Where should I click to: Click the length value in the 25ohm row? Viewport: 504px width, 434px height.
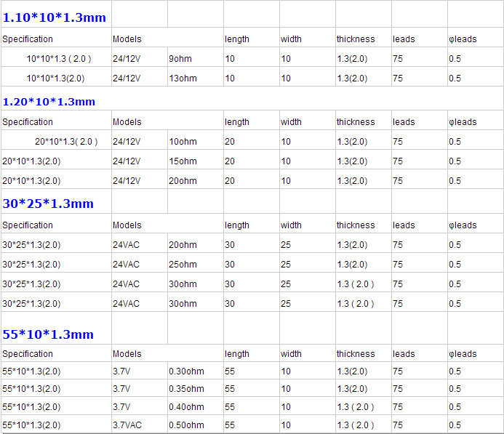[x=230, y=265]
